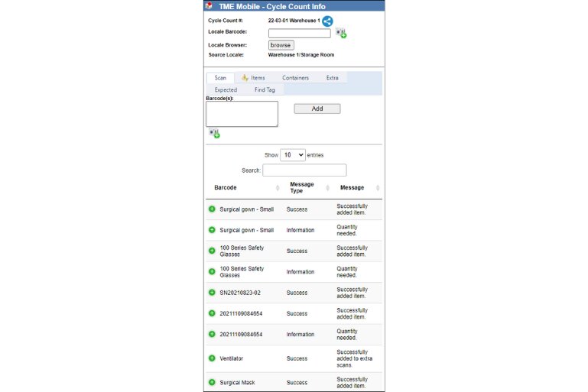
Task: Switch to the Items tab
Action: click(253, 78)
